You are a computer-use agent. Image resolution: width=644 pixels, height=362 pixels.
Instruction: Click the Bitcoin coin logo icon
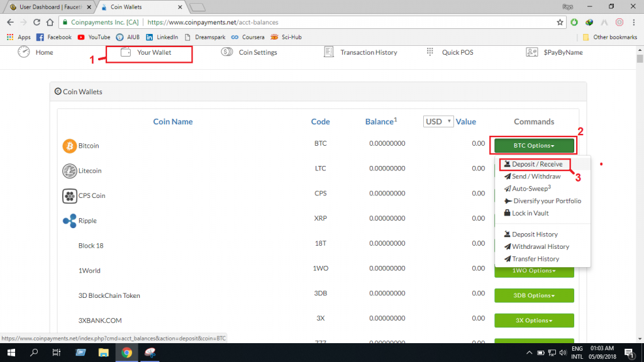(69, 146)
